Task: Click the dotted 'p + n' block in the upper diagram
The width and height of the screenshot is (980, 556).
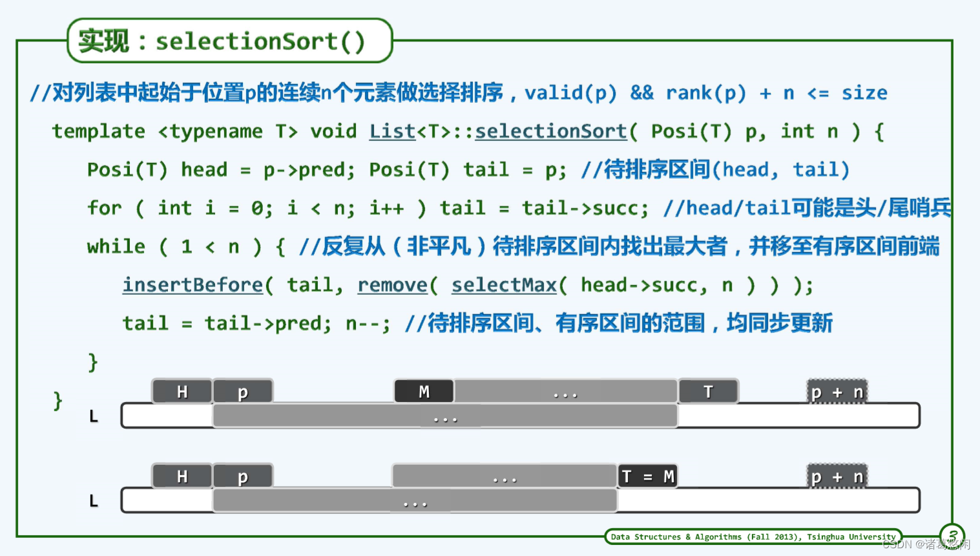Action: [837, 392]
